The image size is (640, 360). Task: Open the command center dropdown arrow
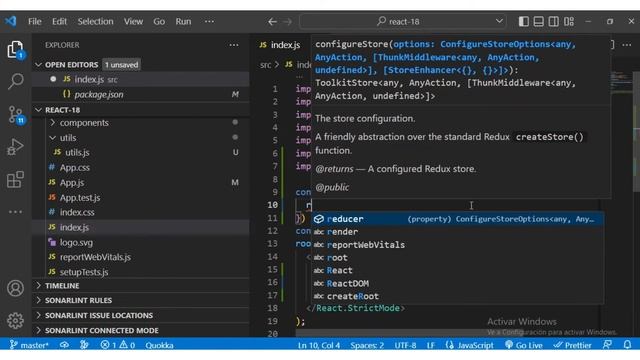(499, 21)
